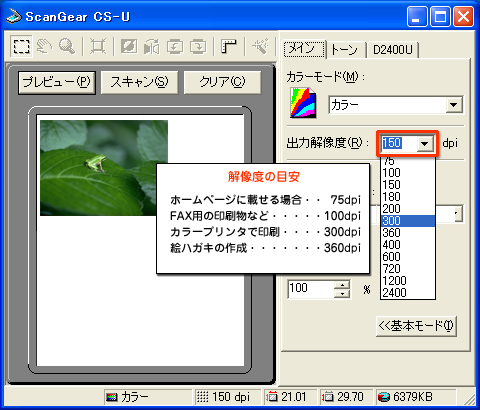
Task: Click the ScanGear scanner title bar icon
Action: tap(14, 16)
